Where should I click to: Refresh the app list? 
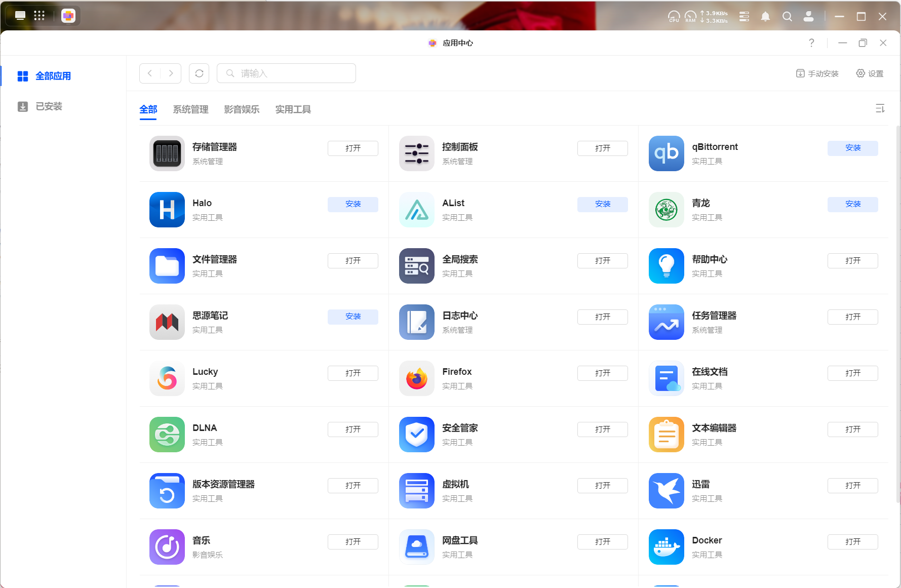point(199,73)
